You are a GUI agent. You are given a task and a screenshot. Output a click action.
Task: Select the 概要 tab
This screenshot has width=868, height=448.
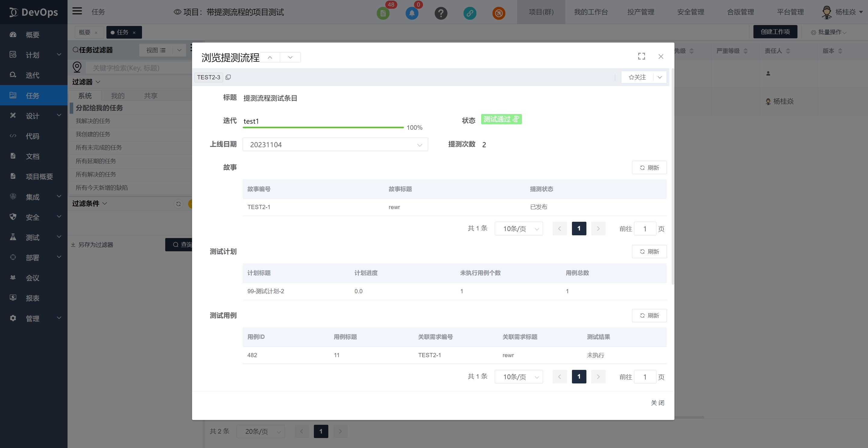click(x=85, y=32)
